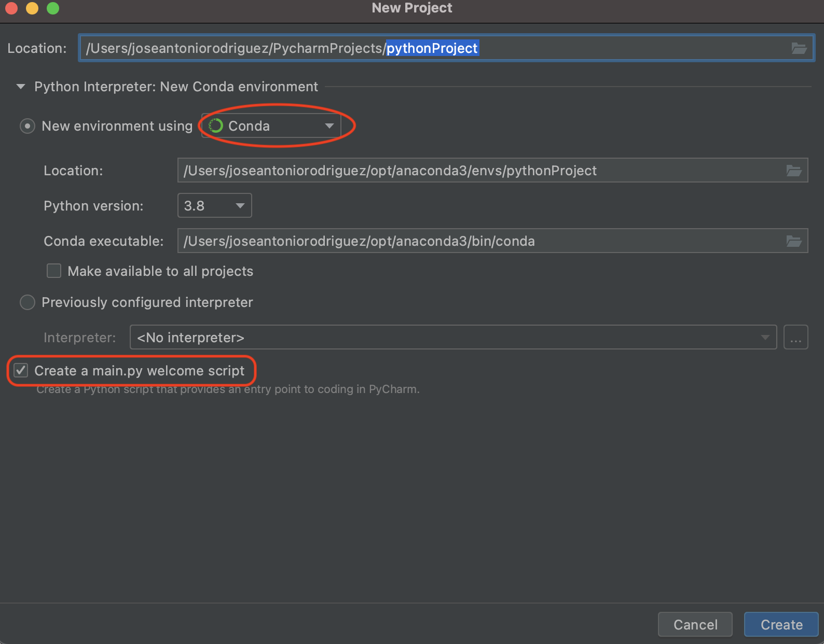824x644 pixels.
Task: Open the Conda environment type dropdown
Action: pyautogui.click(x=271, y=126)
